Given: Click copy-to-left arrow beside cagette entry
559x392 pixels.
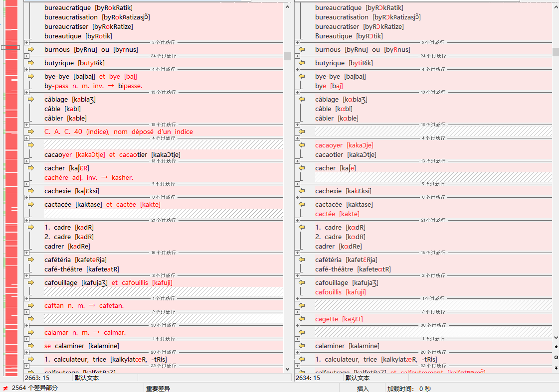Looking at the screenshot, I should [x=301, y=319].
